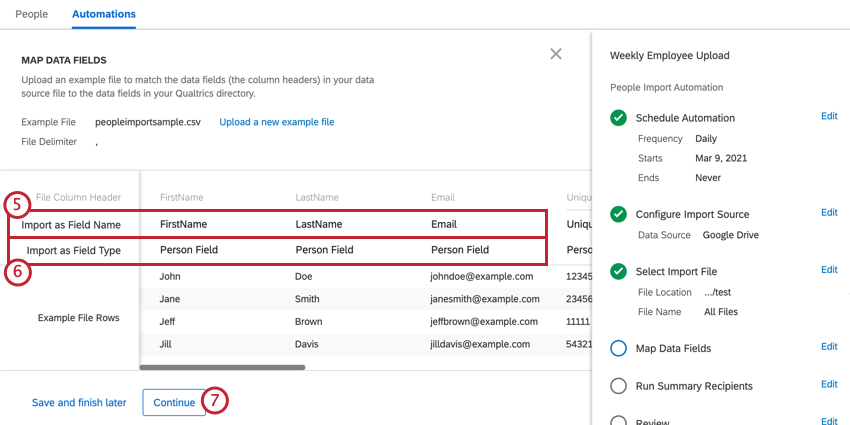Image resolution: width=850 pixels, height=425 pixels.
Task: Select the Map Data Fields step circle
Action: click(x=619, y=348)
